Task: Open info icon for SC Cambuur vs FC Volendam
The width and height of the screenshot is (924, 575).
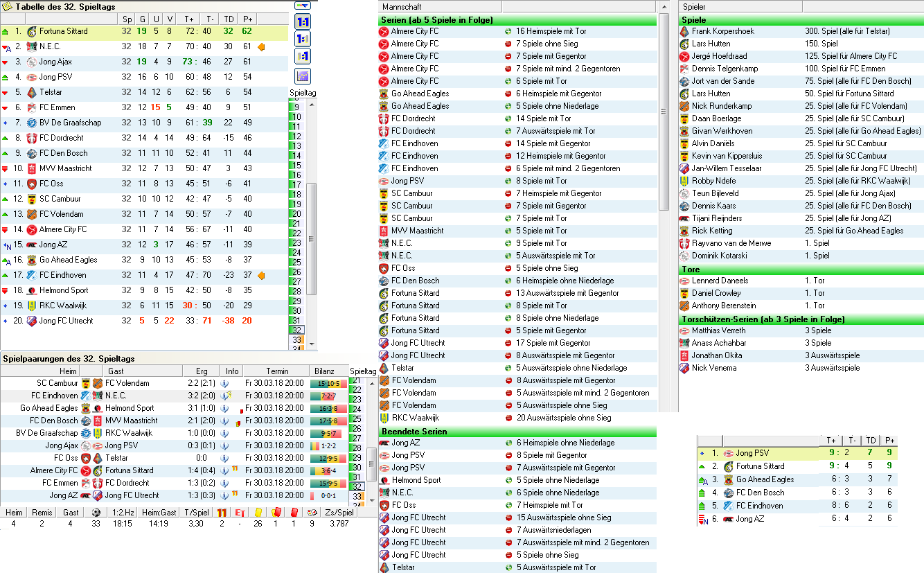Action: click(224, 383)
